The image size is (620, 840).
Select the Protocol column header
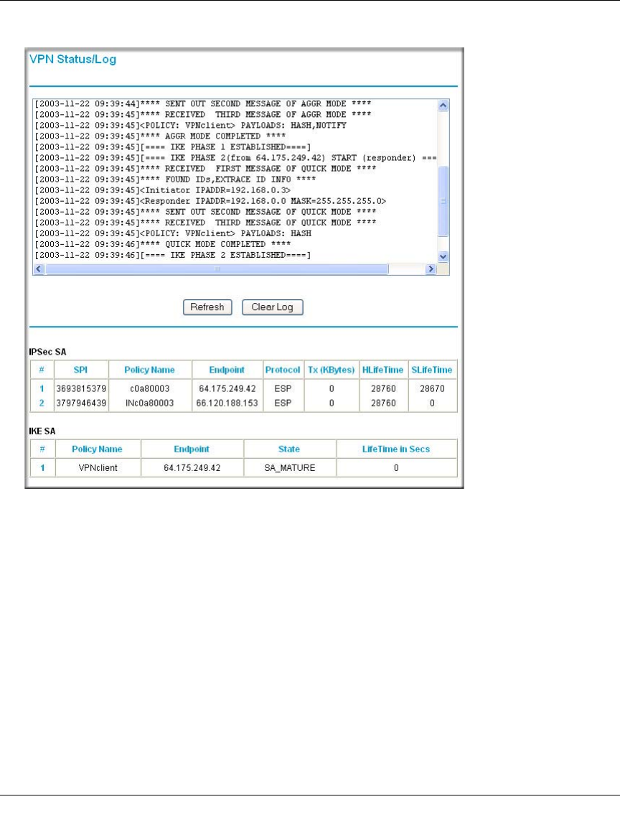(283, 370)
